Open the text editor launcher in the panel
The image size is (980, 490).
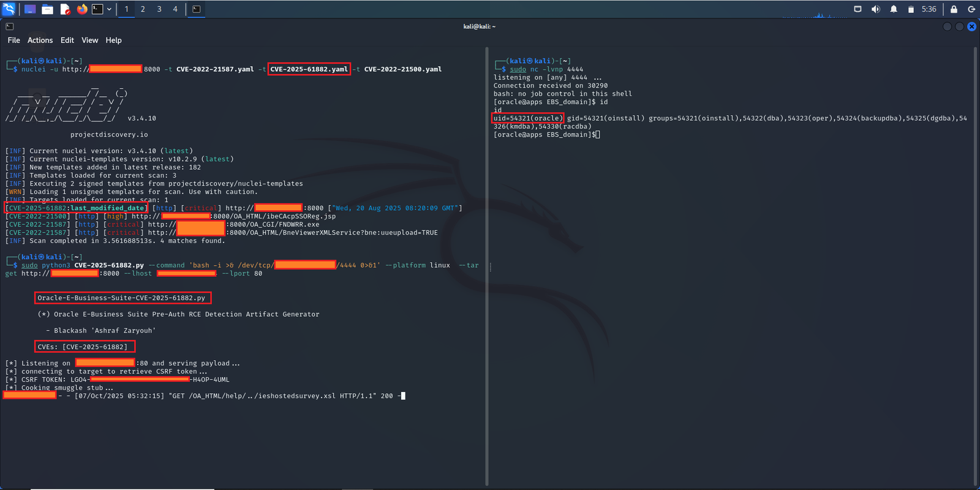[65, 9]
